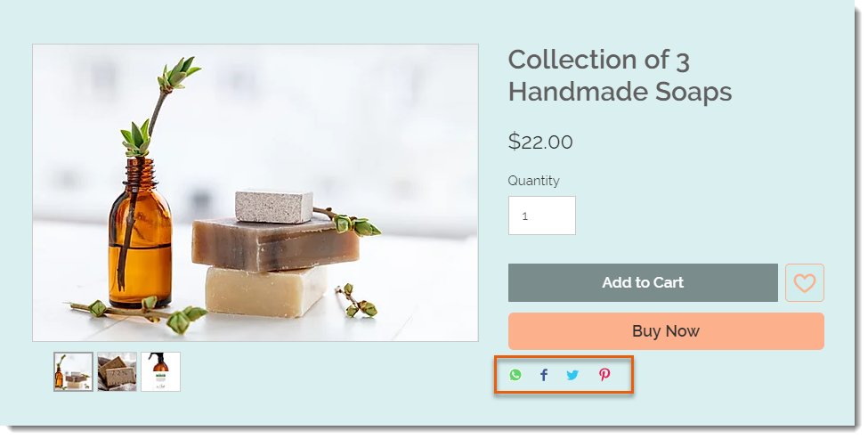868x439 pixels.
Task: Select the first thumbnail with amber bottle
Action: click(73, 371)
